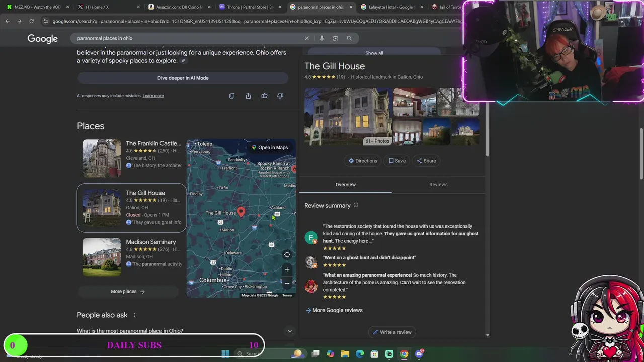This screenshot has width=644, height=362.
Task: Select The Franklin Castle place result
Action: pyautogui.click(x=132, y=158)
